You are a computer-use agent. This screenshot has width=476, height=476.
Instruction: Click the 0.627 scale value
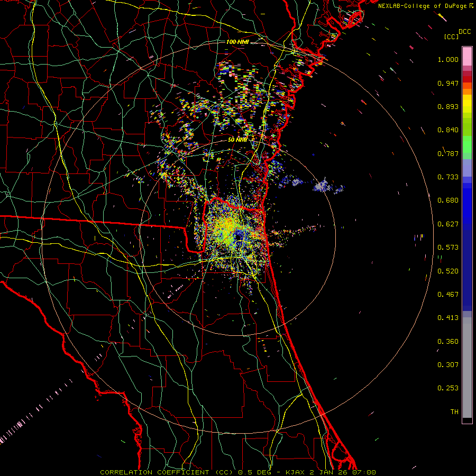[448, 224]
